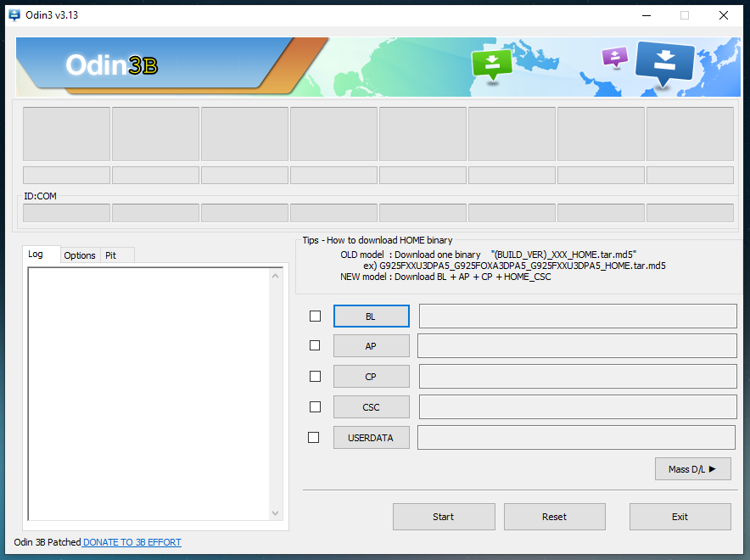Tick the AP checkbox
The width and height of the screenshot is (750, 560).
click(x=315, y=345)
